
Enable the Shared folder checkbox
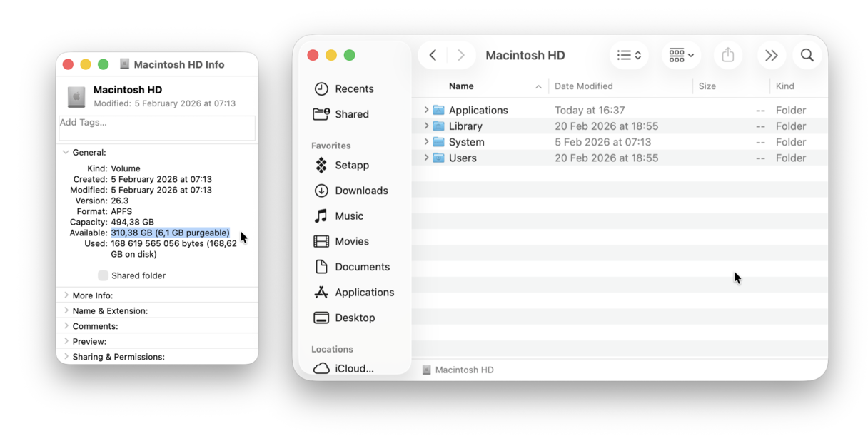click(103, 275)
